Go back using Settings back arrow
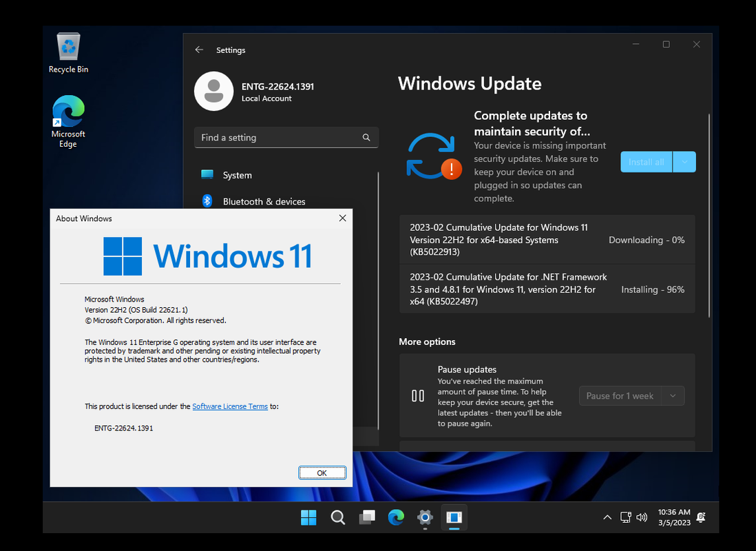 [199, 50]
